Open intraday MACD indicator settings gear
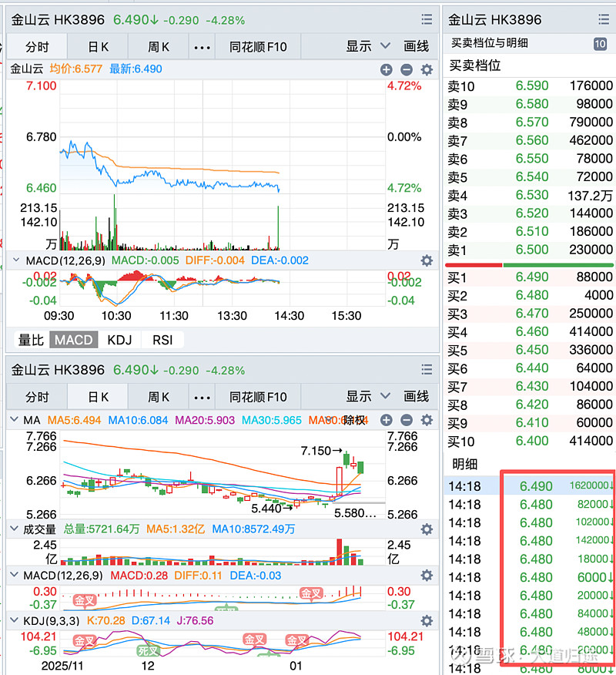Image resolution: width=616 pixels, height=675 pixels. 427,260
